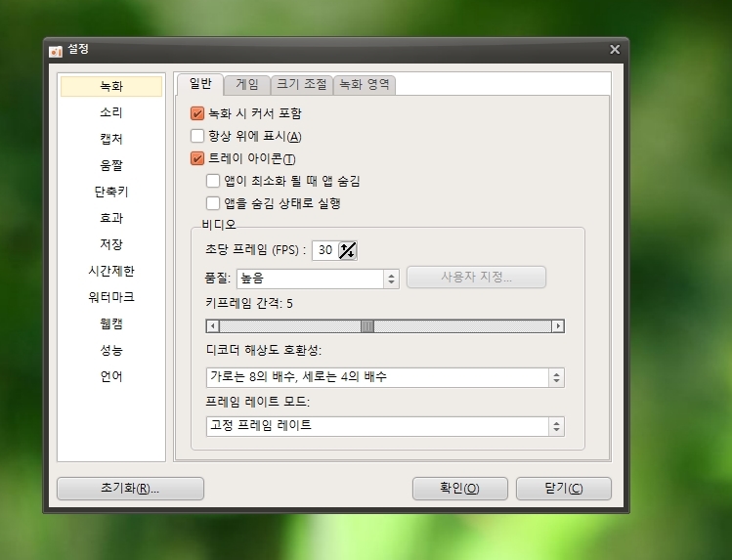Go to the 웹캠 section

pos(111,323)
